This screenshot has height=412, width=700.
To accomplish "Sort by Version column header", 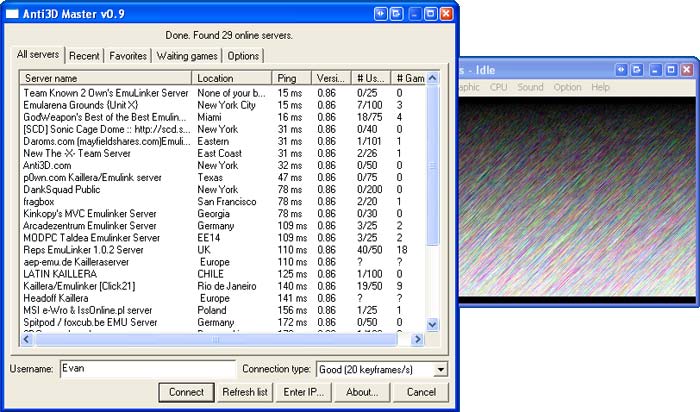I will point(331,78).
